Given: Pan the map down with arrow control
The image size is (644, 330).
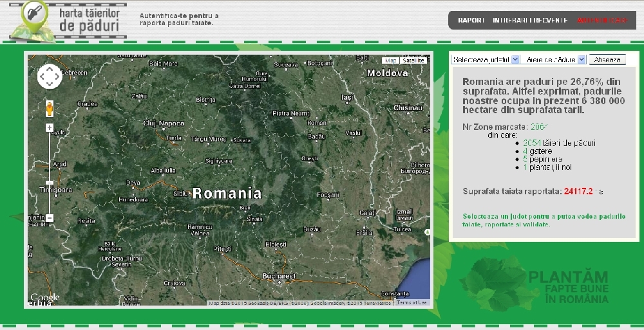Looking at the screenshot, I should pyautogui.click(x=50, y=84).
